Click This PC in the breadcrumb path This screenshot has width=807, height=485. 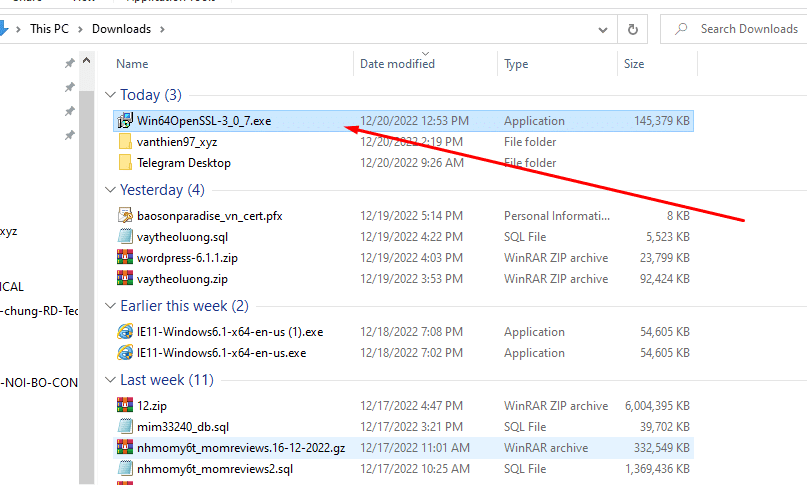[54, 29]
